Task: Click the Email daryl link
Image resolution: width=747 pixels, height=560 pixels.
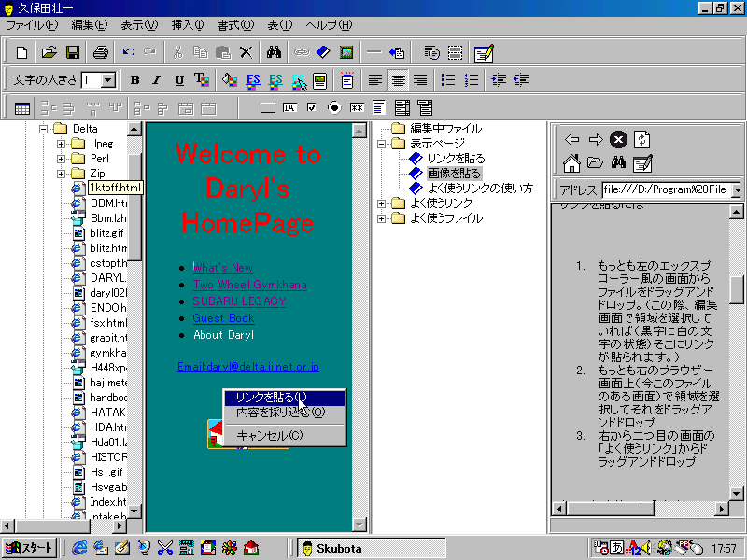Action: click(x=248, y=367)
